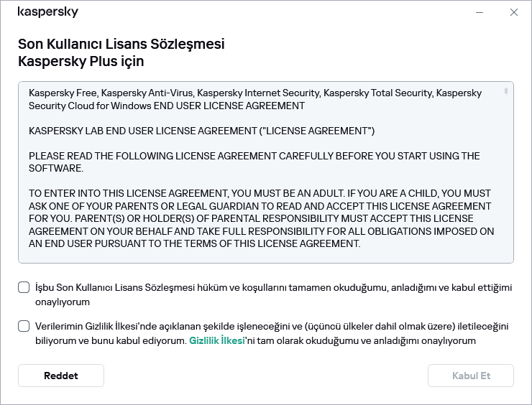
Task: Click the heading Son Kullanıcı Lisans Sözleşmesi
Action: pos(121,44)
